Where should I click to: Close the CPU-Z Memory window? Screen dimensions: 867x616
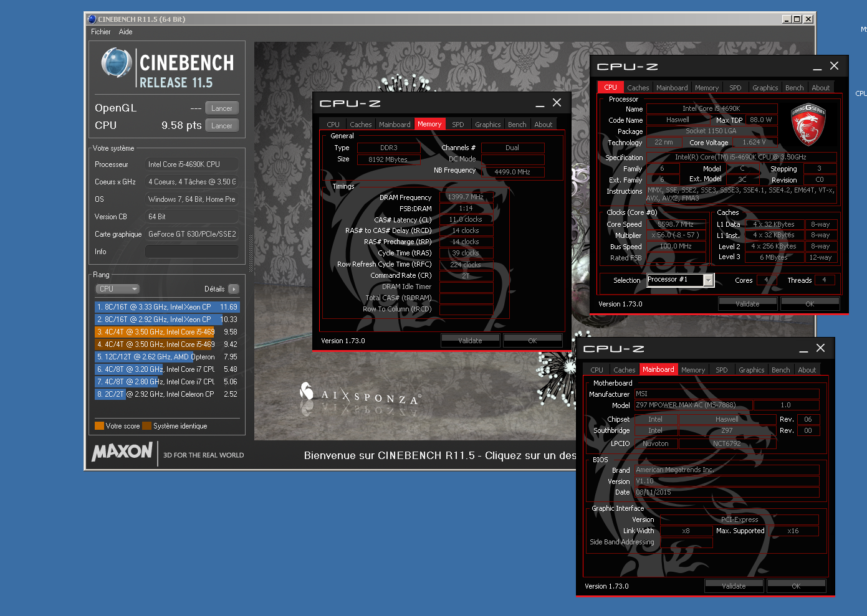557,103
